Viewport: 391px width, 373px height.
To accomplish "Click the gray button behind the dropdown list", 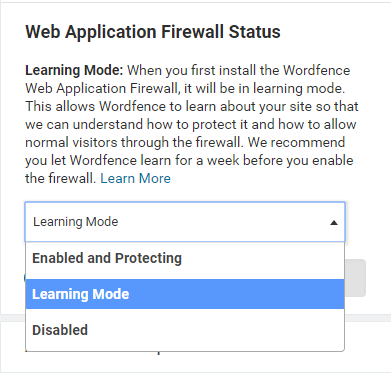I will pyautogui.click(x=355, y=278).
